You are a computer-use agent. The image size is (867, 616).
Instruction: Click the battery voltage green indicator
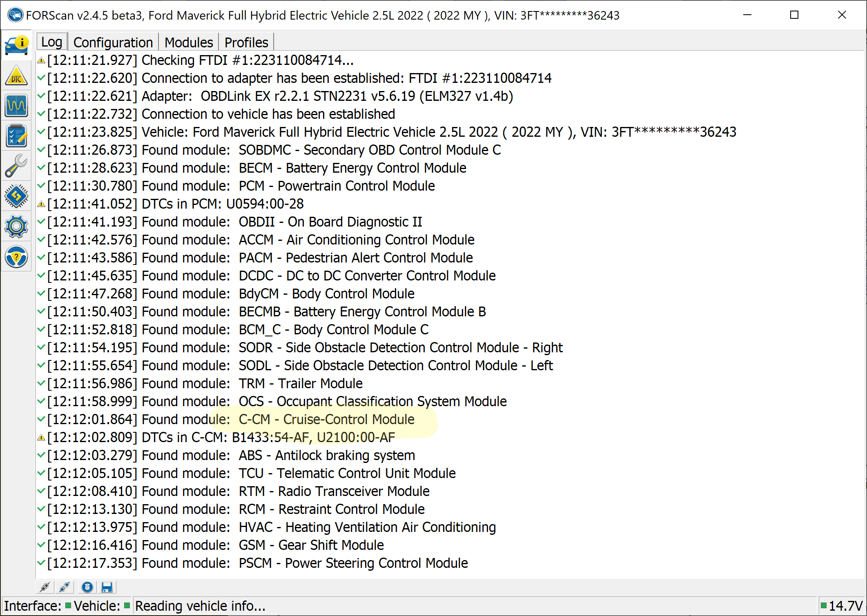click(x=824, y=606)
